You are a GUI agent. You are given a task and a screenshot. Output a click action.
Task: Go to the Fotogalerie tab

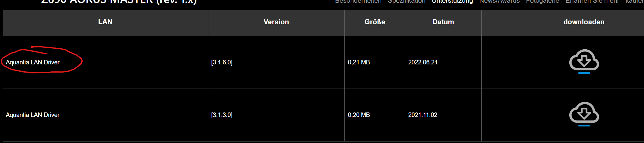click(542, 2)
